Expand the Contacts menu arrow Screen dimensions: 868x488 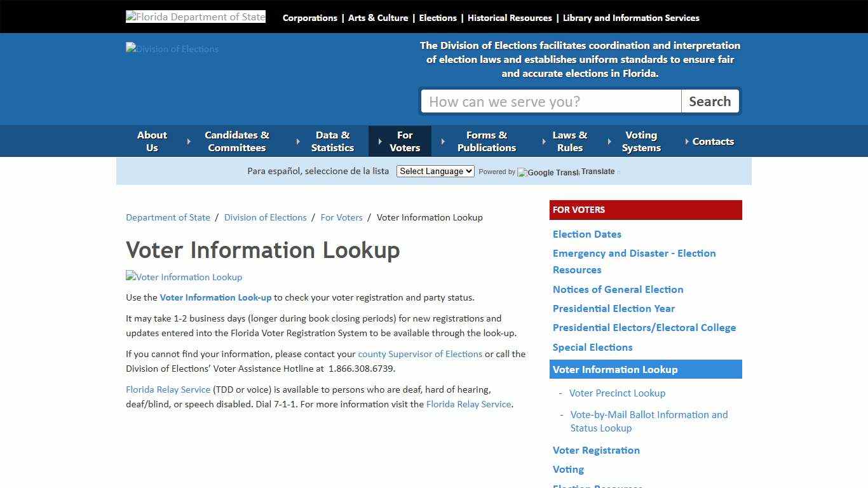click(x=688, y=141)
